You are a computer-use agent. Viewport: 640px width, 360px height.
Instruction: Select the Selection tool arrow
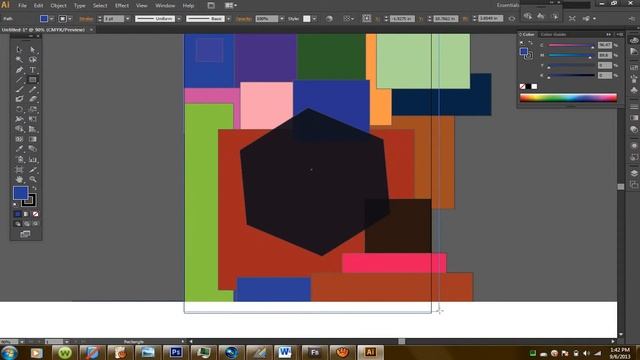click(19, 50)
